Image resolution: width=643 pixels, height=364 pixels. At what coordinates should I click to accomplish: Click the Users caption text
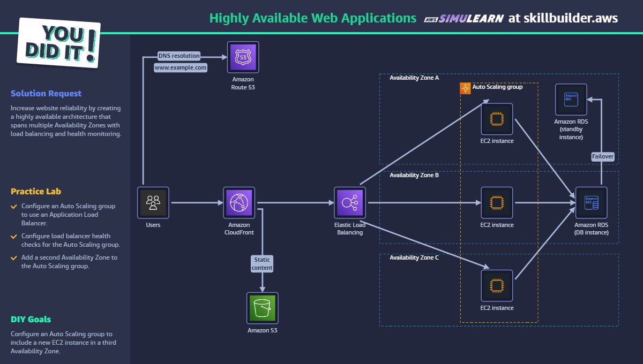[x=153, y=225]
